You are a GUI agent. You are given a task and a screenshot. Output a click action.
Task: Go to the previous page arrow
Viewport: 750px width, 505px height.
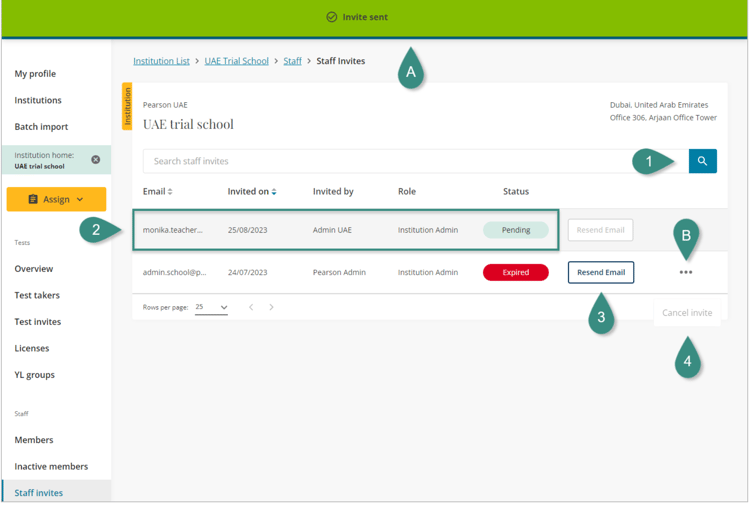[x=251, y=307]
